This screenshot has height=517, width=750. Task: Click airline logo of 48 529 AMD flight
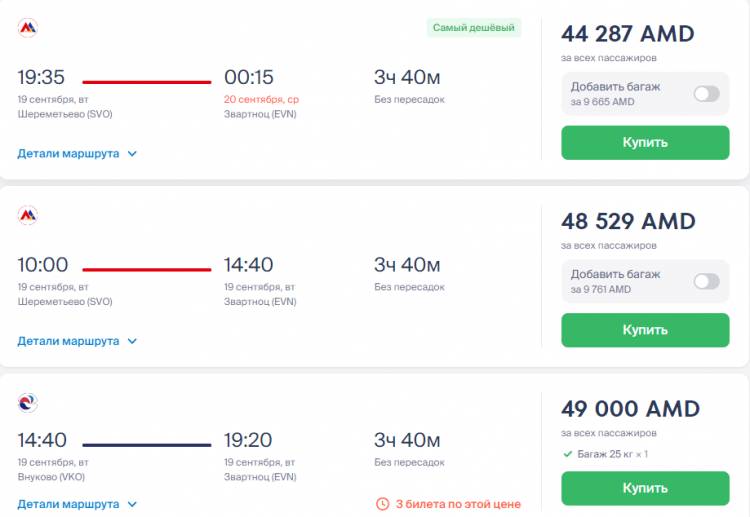28,216
